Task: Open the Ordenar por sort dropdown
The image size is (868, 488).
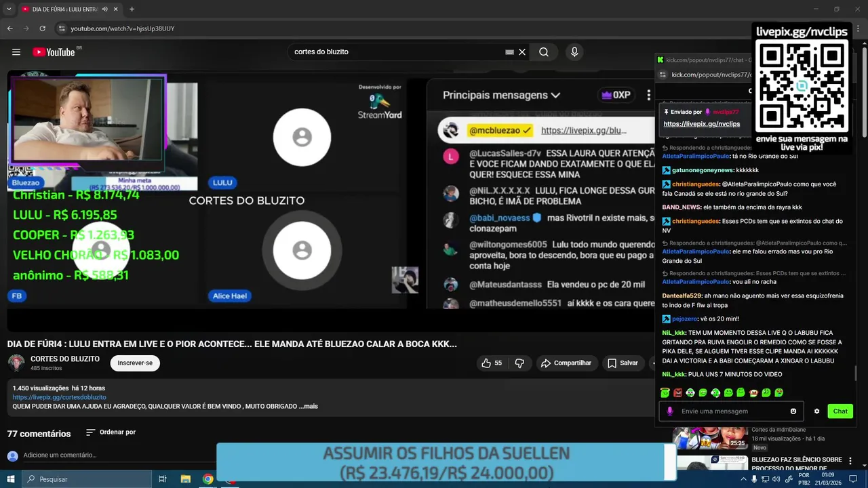Action: coord(111,432)
